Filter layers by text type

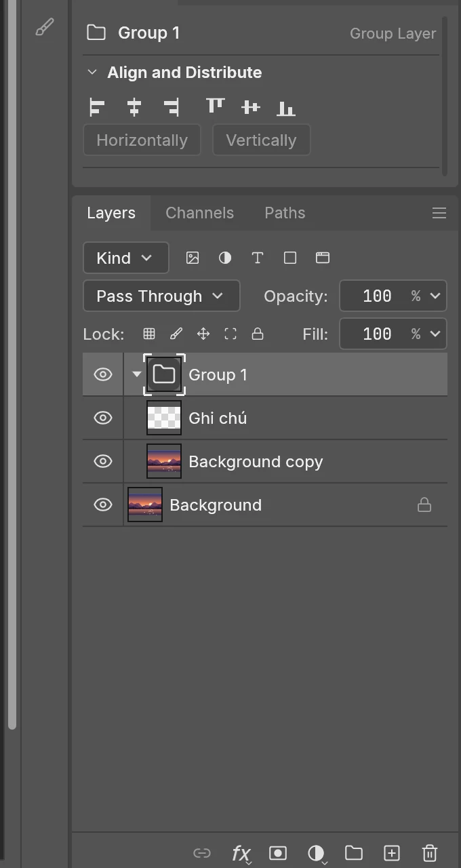(258, 258)
